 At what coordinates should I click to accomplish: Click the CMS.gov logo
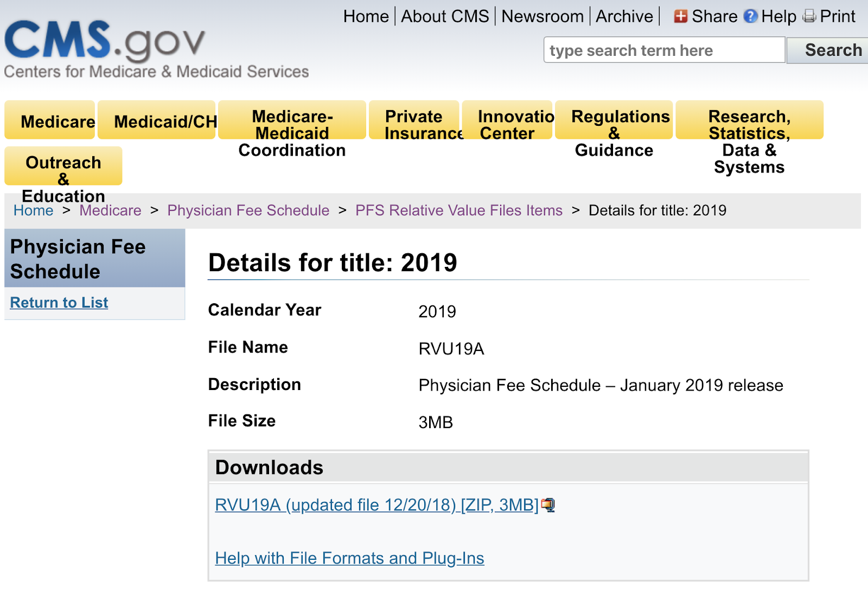click(105, 40)
